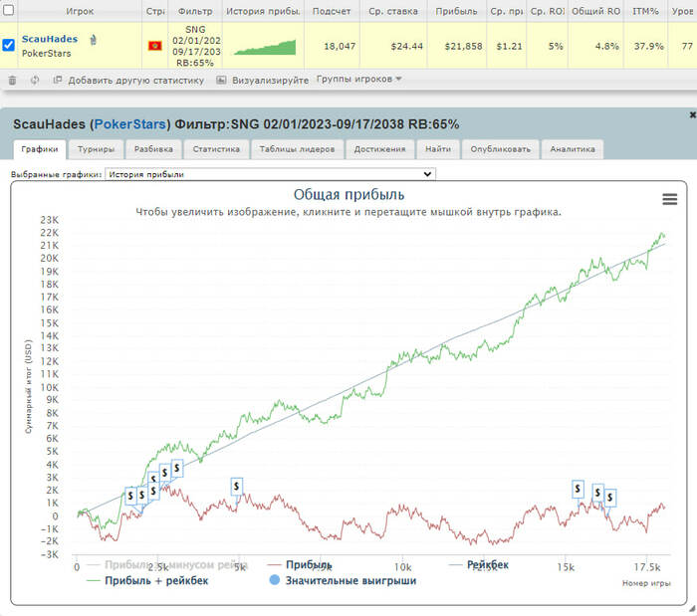Screen dimensions: 697x616
Task: Click Добавить другую статистику
Action: pyautogui.click(x=136, y=81)
